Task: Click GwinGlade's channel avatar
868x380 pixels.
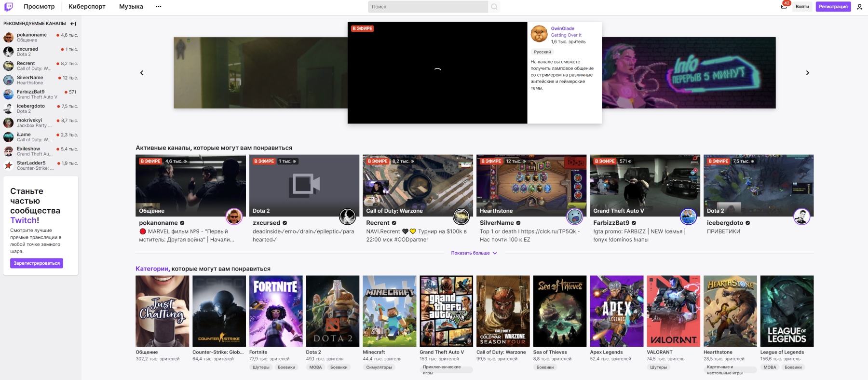Action: tap(539, 34)
